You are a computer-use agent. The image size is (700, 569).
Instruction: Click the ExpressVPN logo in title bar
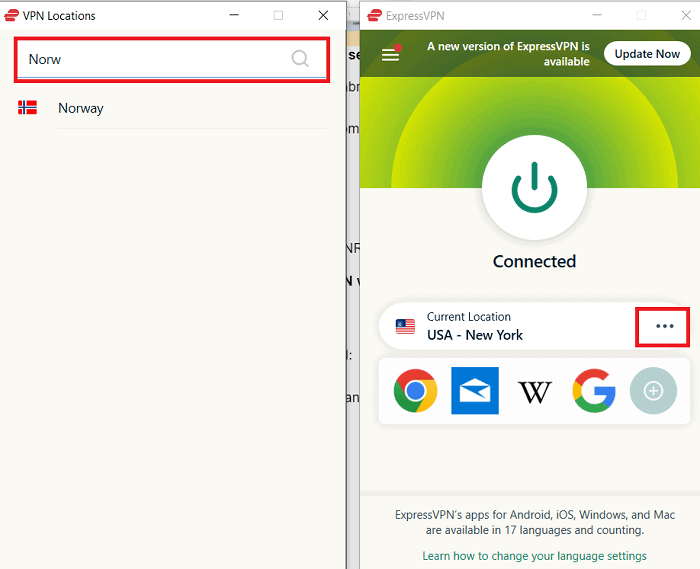coord(375,15)
